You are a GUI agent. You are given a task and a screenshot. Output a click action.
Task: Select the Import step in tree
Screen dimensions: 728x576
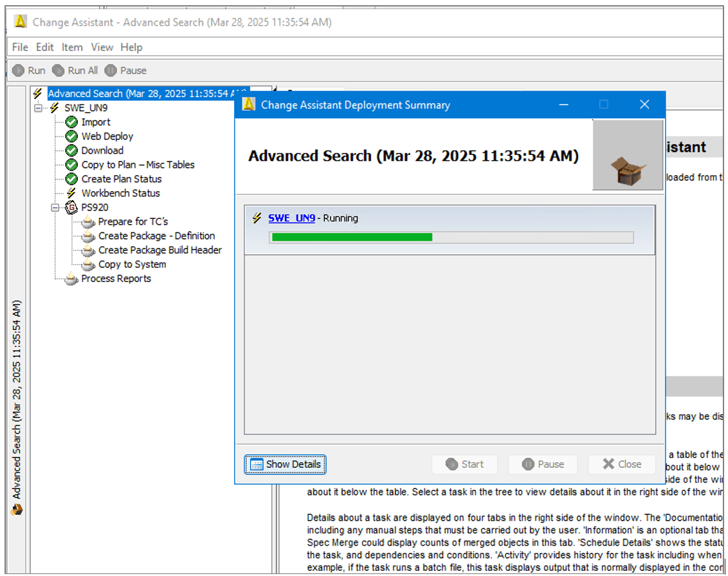[x=96, y=122]
